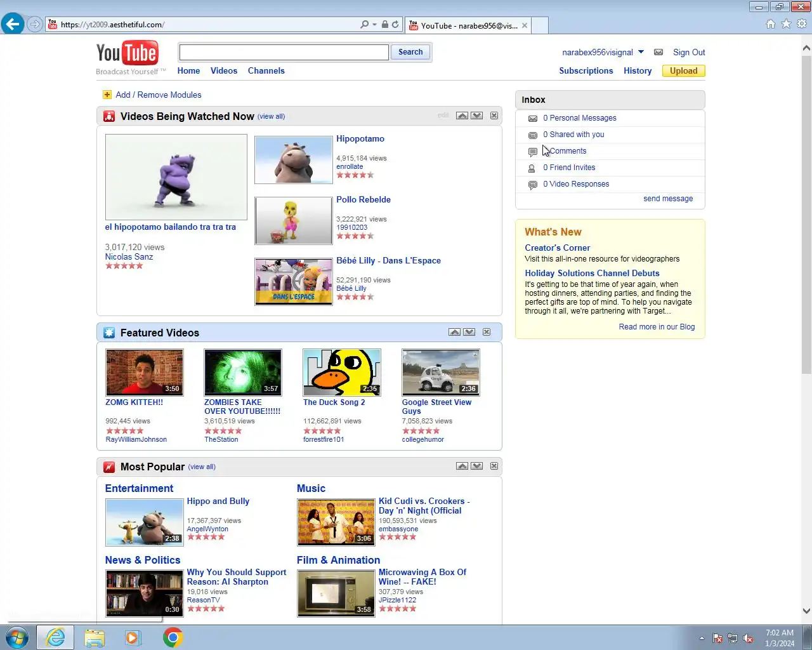Viewport: 812px width, 650px height.
Task: Open the Channels menu item
Action: point(266,71)
